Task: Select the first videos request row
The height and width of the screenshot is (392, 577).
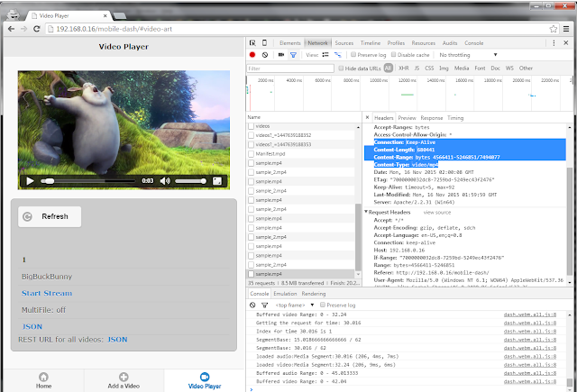Action: pos(302,126)
